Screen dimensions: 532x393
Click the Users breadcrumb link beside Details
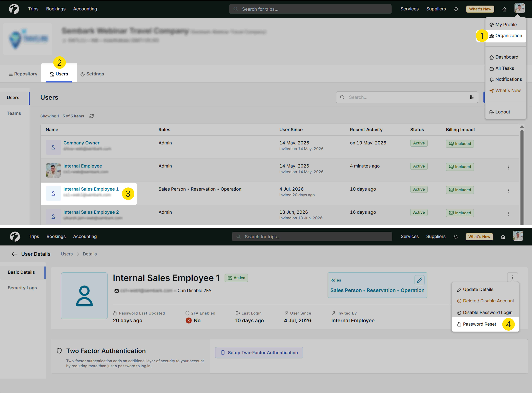[67, 254]
